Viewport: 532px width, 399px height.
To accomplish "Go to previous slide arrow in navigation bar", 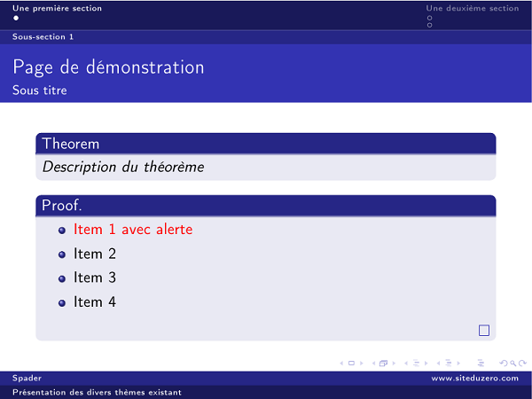I will point(341,363).
